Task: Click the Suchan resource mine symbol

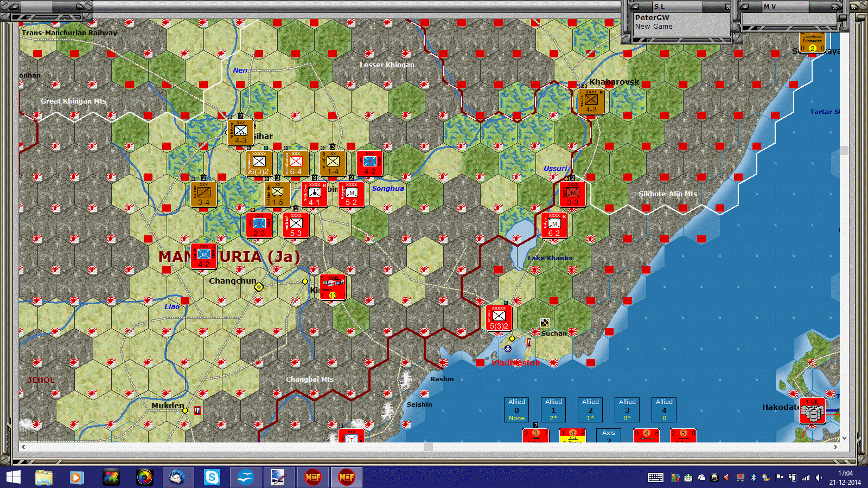Action: 545,323
